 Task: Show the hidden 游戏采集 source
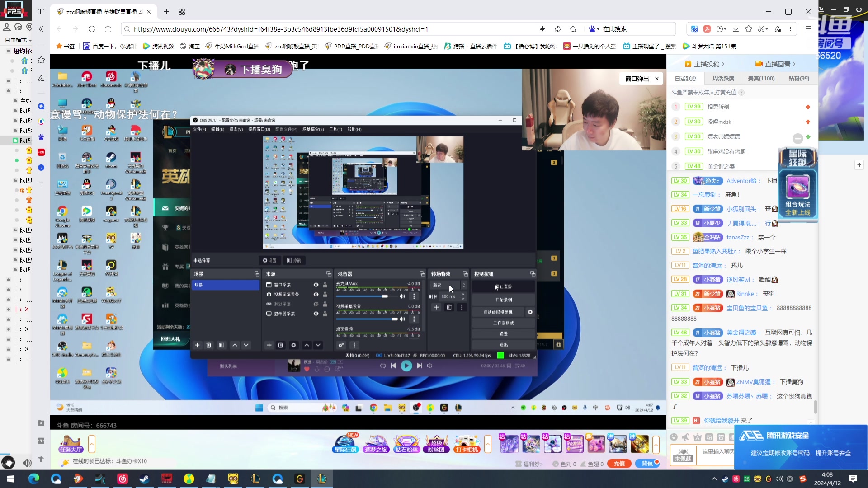point(316,304)
